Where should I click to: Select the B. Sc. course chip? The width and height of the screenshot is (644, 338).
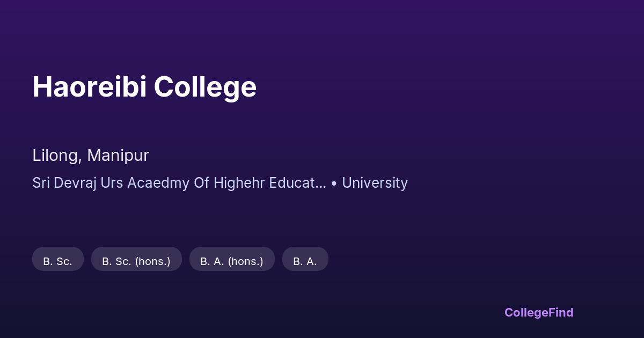(57, 261)
